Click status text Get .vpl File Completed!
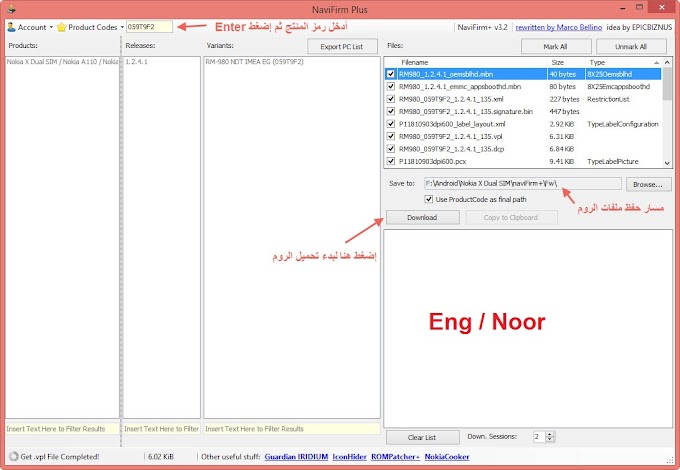The height and width of the screenshot is (470, 680). click(x=60, y=457)
